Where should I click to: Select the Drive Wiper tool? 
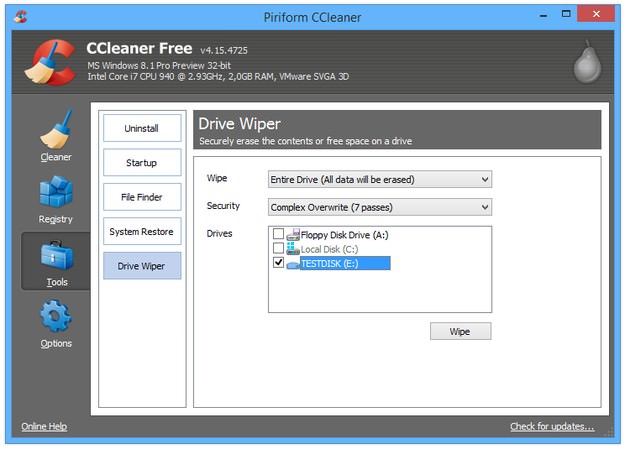[x=142, y=266]
